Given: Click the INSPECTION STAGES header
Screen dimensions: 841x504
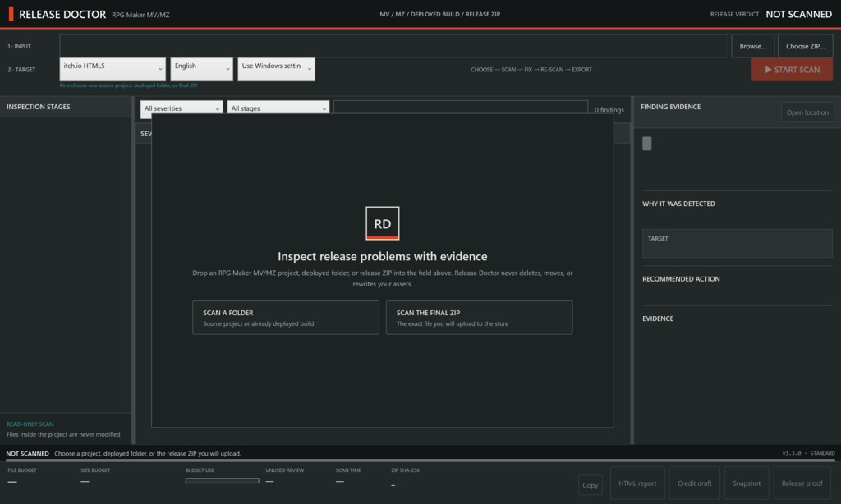Looking at the screenshot, I should (38, 107).
